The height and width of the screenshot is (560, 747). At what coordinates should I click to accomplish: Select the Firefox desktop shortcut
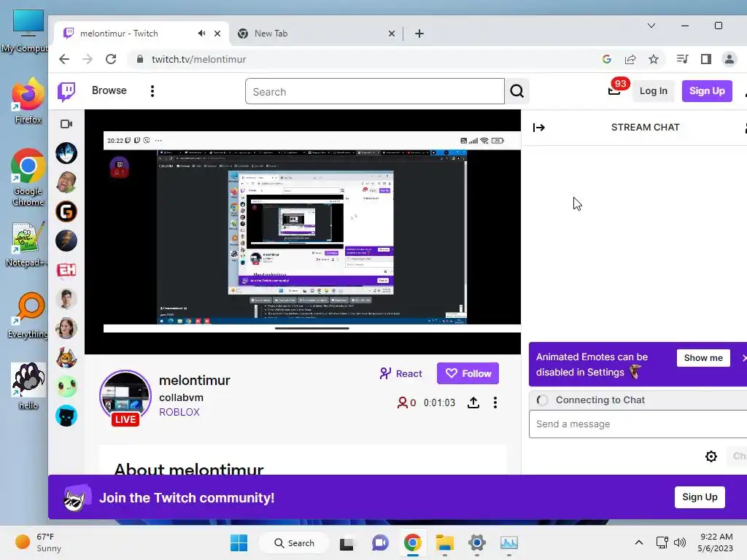28,101
